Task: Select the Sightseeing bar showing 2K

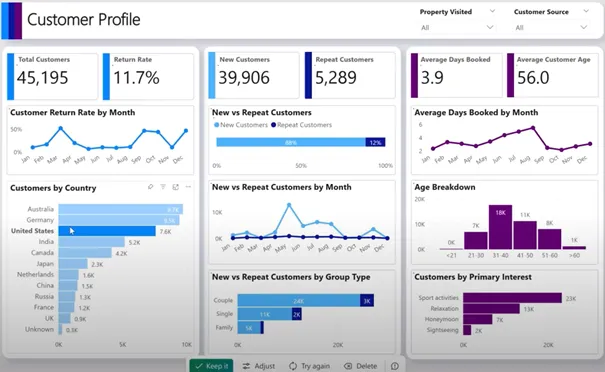Action: 467,330
